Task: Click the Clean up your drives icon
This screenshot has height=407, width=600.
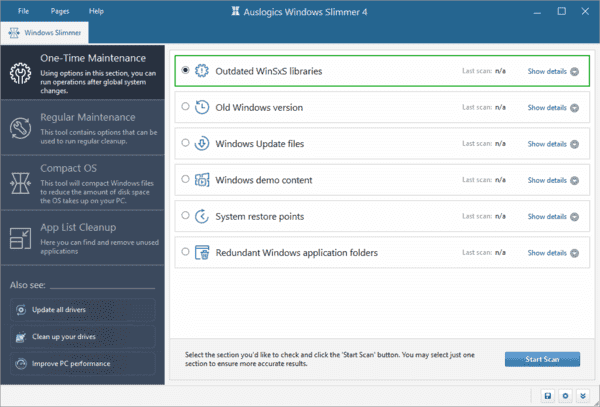Action: (21, 337)
